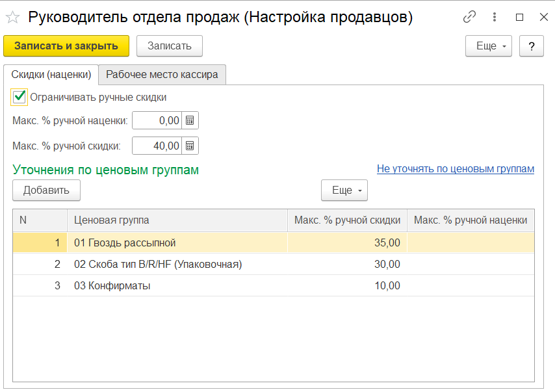555x392 pixels.
Task: Copy link to this form via chain icon
Action: click(x=469, y=18)
